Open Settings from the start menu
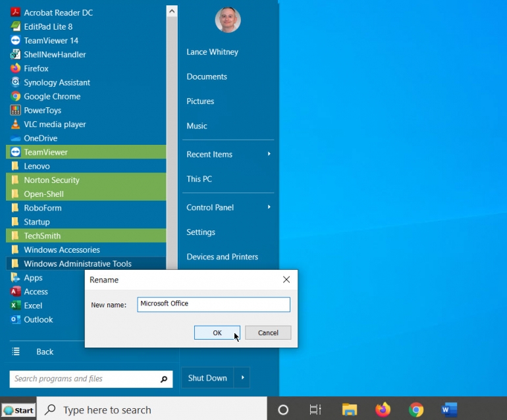The height and width of the screenshot is (420, 507). point(201,232)
